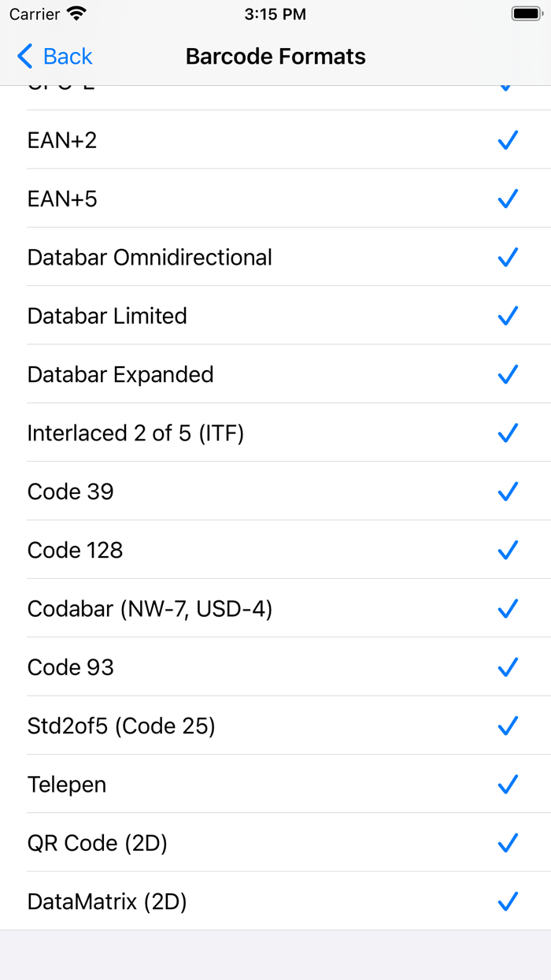The width and height of the screenshot is (551, 980).
Task: Go back using the Back link
Action: (x=68, y=57)
